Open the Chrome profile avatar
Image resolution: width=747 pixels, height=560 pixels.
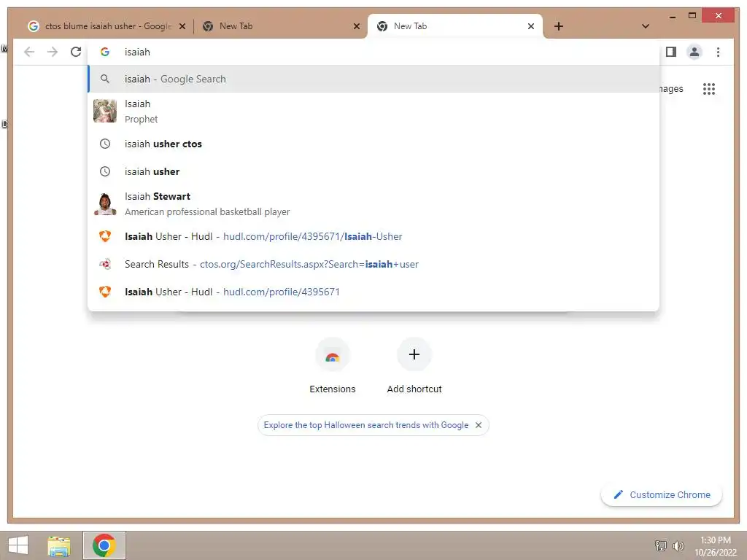point(694,52)
